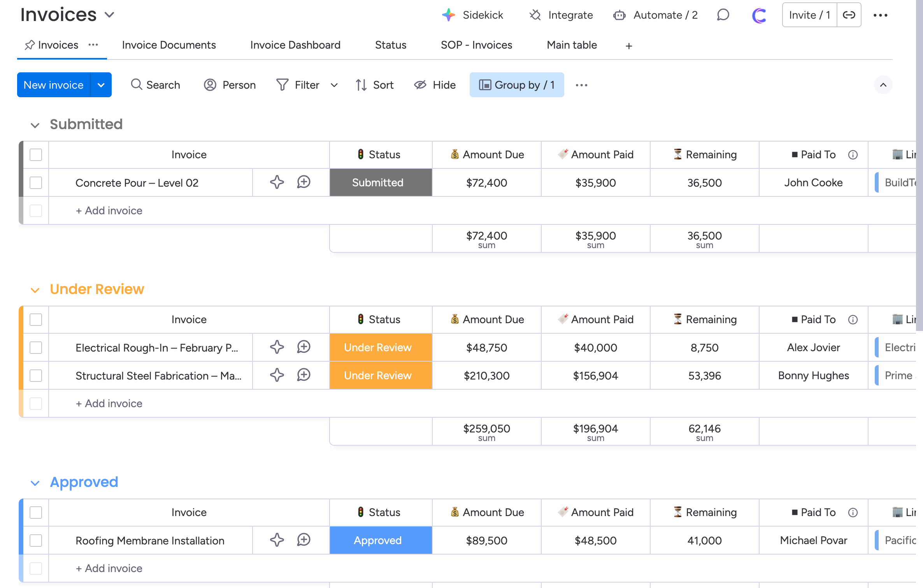Click Add invoice in Under Review group

(109, 403)
